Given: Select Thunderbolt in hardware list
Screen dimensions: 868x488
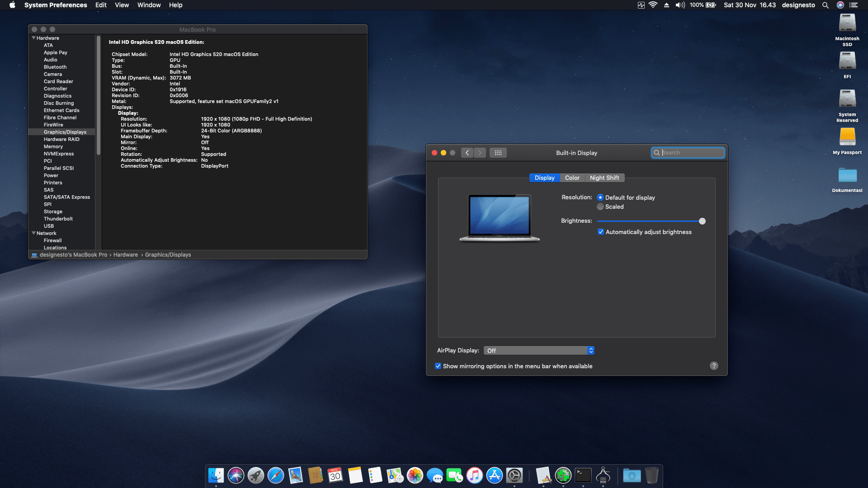Looking at the screenshot, I should [58, 219].
